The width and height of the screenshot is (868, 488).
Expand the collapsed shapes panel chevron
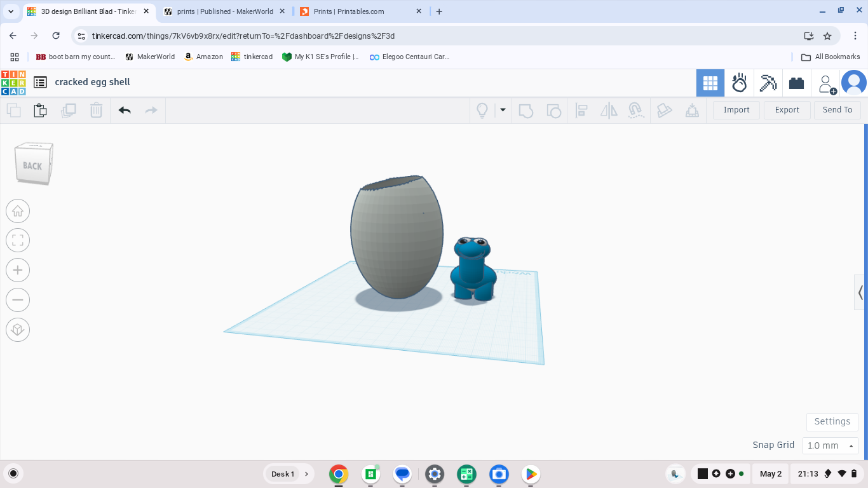point(860,293)
